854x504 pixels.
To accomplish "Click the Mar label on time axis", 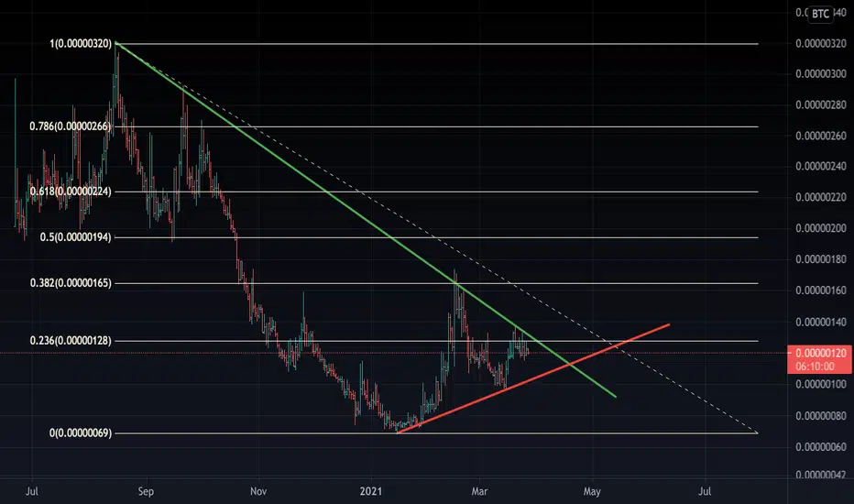I will click(x=479, y=491).
